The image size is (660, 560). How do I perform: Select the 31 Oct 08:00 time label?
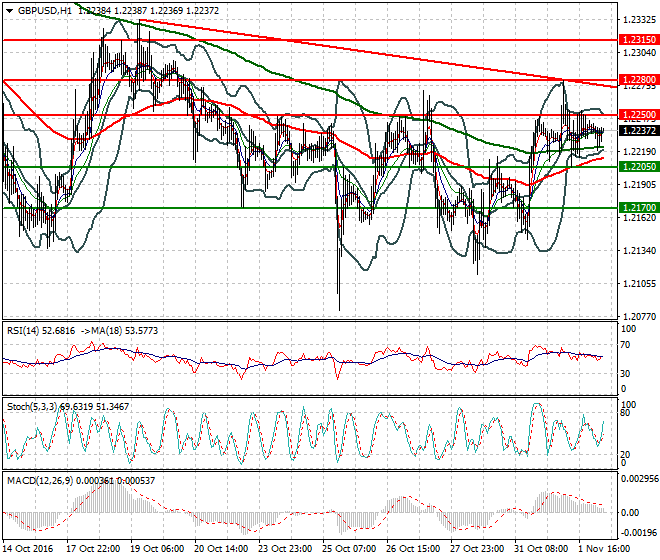pos(541,549)
